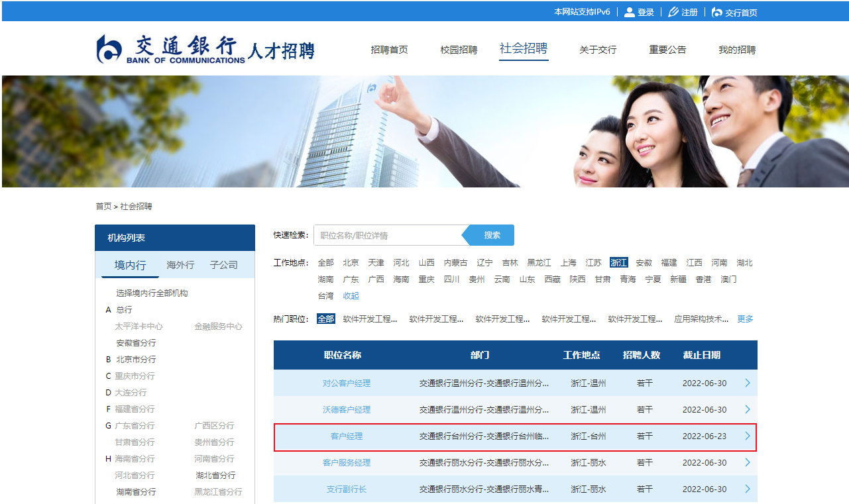Click the 截止日期 column header
This screenshot has width=849, height=504.
(x=701, y=355)
